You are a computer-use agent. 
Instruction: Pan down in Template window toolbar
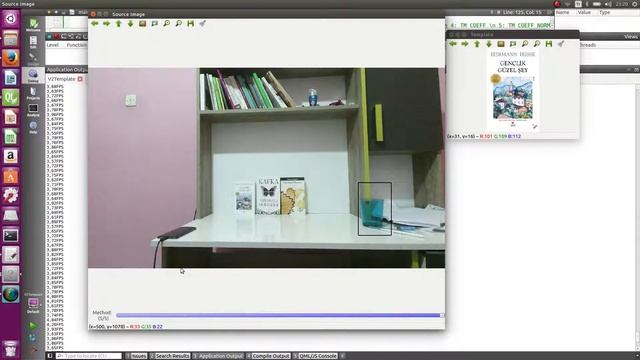[489, 44]
